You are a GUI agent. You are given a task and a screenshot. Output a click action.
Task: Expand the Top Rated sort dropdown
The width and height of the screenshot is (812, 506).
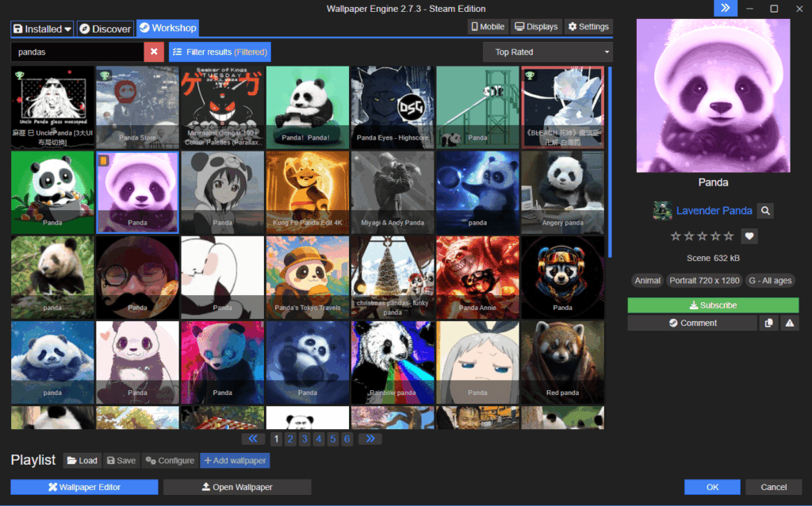(x=547, y=52)
